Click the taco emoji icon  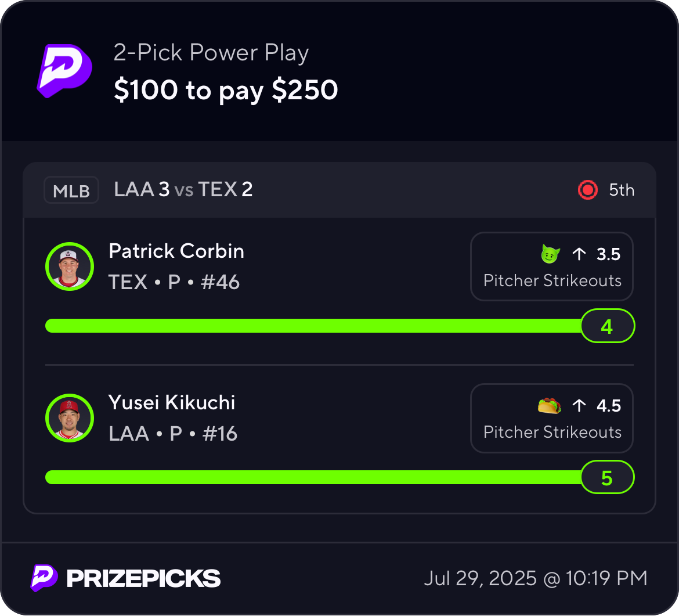coord(549,406)
